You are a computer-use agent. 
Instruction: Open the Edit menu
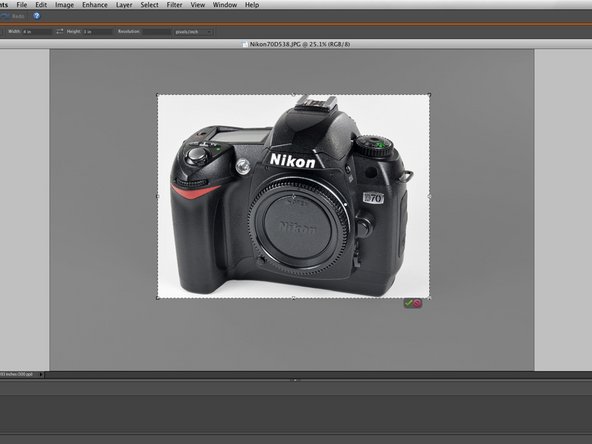click(x=41, y=5)
